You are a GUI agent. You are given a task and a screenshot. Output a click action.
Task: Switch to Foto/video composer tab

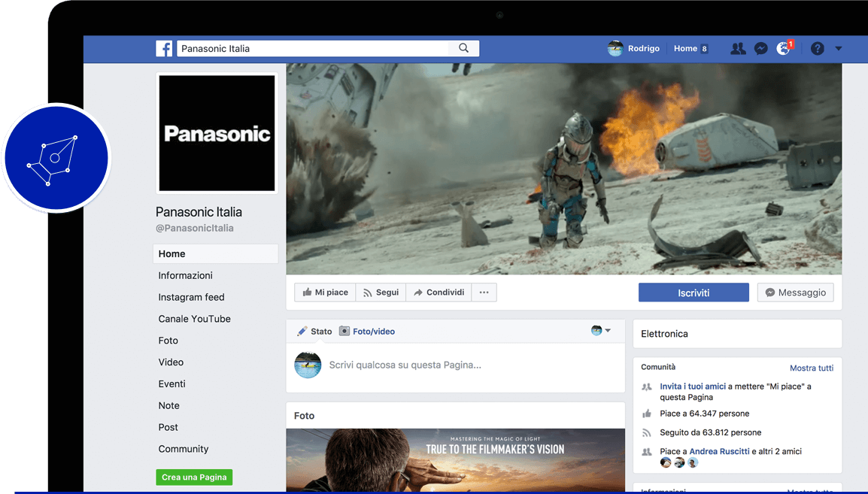367,331
